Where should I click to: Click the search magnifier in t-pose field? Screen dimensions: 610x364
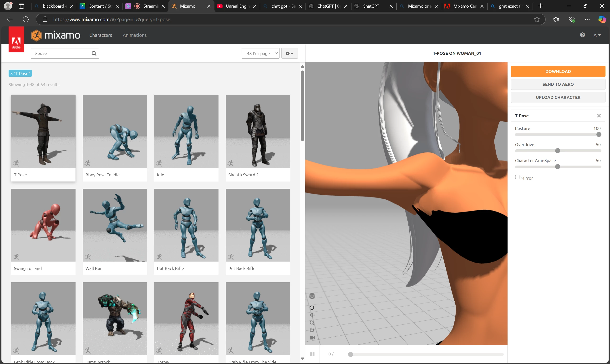pyautogui.click(x=94, y=53)
